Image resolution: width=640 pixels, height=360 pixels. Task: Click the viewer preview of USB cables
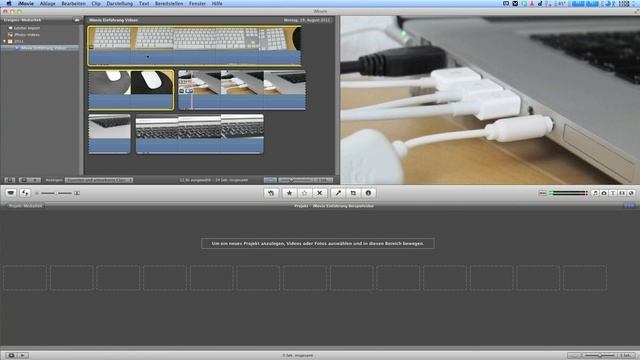click(x=490, y=100)
